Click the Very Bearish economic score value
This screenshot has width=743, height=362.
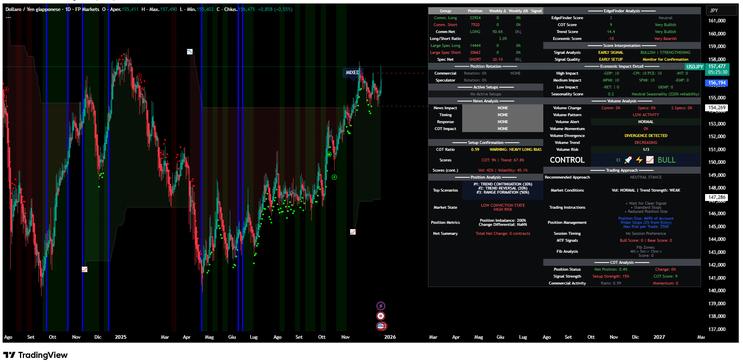666,38
